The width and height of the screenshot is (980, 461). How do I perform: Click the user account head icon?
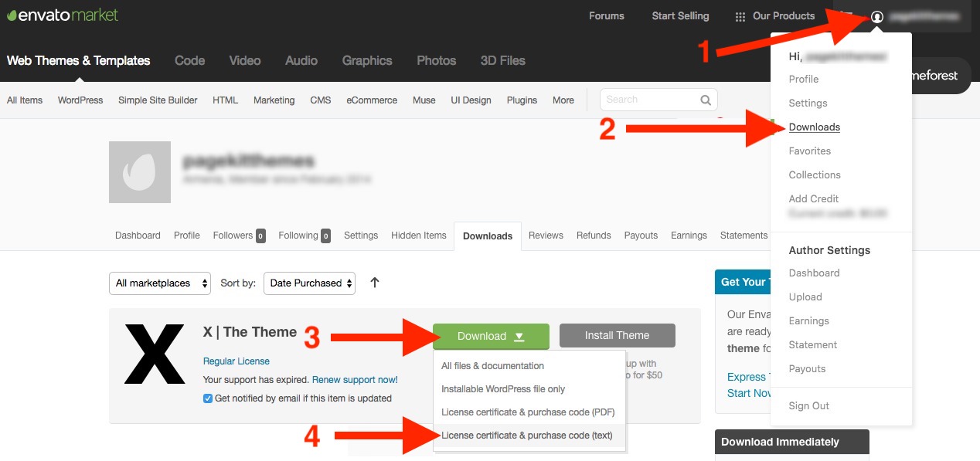click(x=877, y=15)
